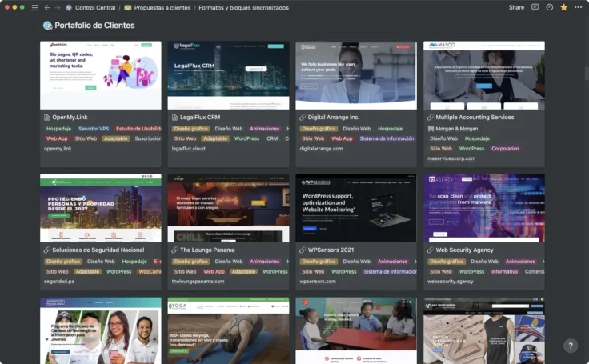Click Web Security Agency card title
Screen dimensions: 589x364
[x=464, y=250]
